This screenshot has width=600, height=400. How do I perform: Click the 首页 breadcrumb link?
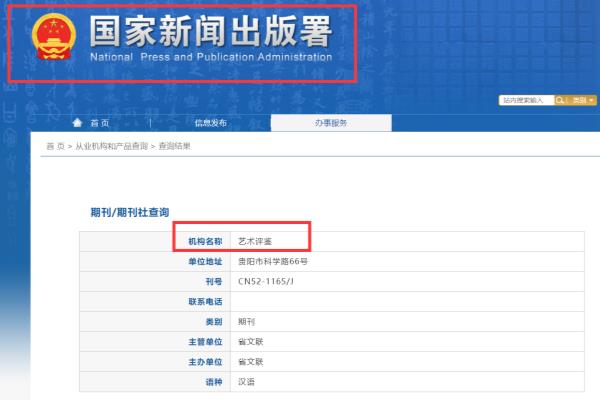pos(55,146)
